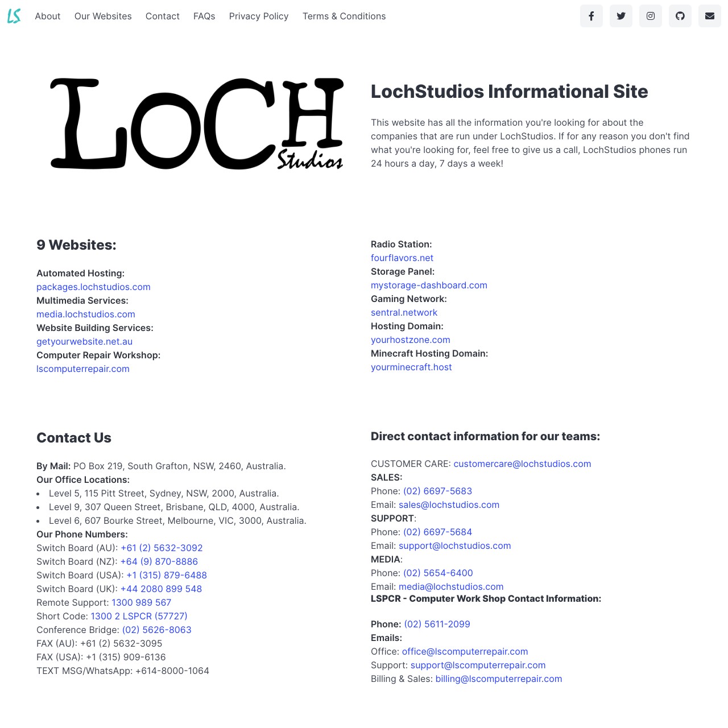Email billing@lscomputerrepair.com

point(499,679)
